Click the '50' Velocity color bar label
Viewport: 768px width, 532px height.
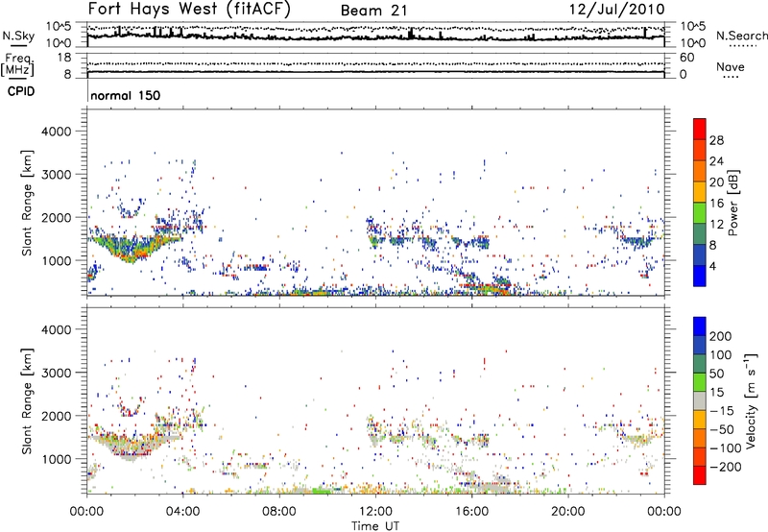point(716,374)
